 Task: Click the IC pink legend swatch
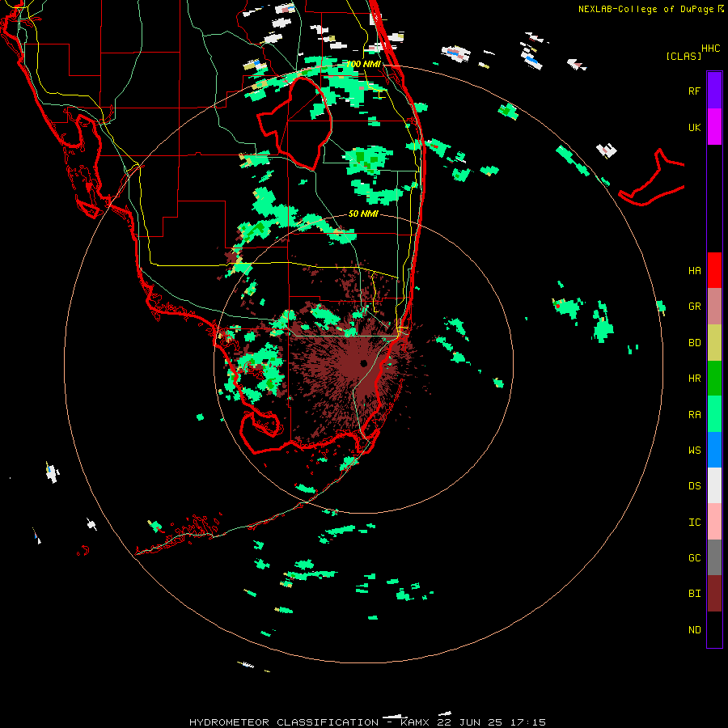pyautogui.click(x=714, y=522)
